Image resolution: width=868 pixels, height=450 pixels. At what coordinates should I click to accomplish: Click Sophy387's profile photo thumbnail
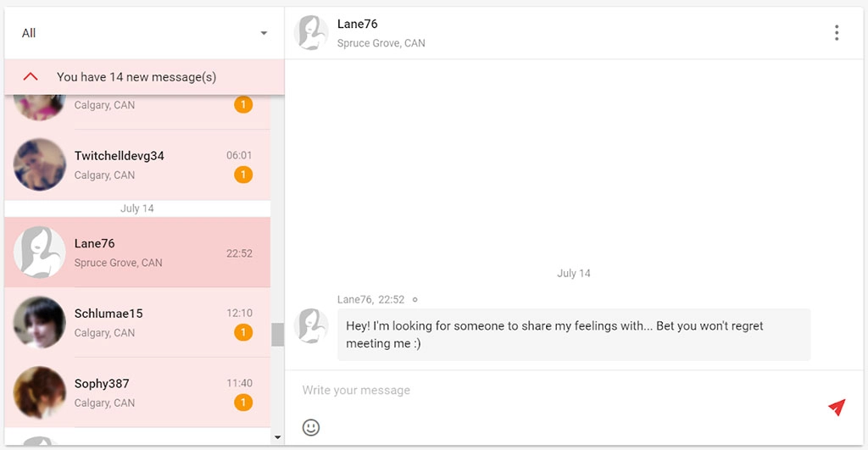[x=40, y=392]
